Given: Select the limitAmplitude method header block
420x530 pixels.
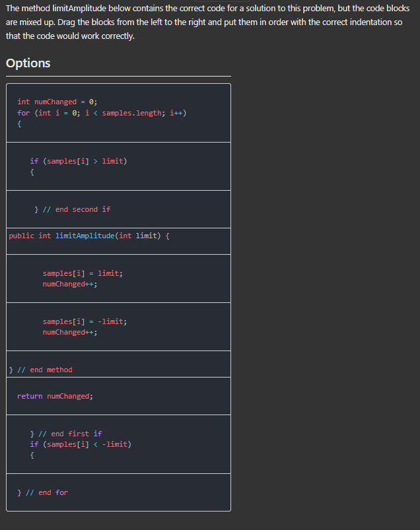Looking at the screenshot, I should pos(90,236).
